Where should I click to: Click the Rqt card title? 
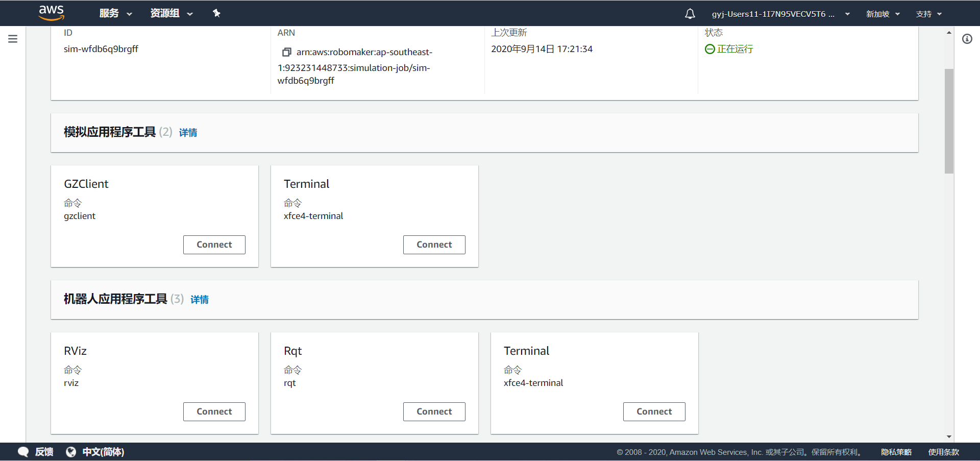click(293, 351)
